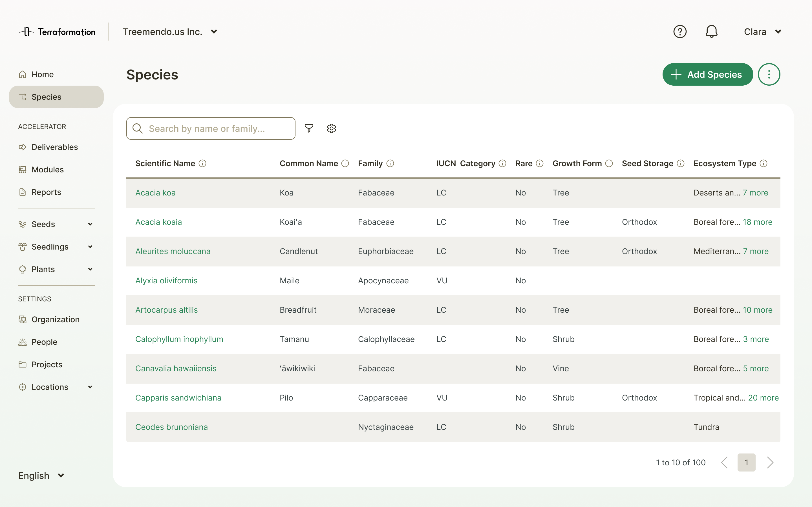This screenshot has width=812, height=507.
Task: Open the Projects settings page
Action: [47, 364]
